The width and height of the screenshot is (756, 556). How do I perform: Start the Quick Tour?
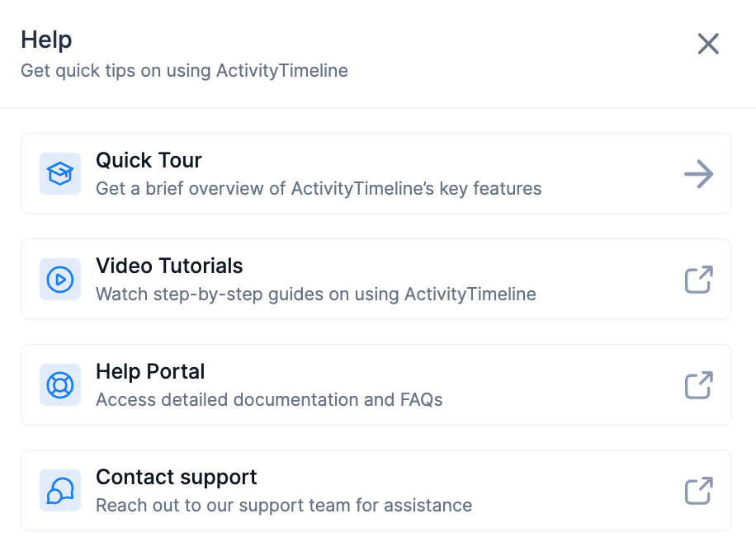click(698, 174)
